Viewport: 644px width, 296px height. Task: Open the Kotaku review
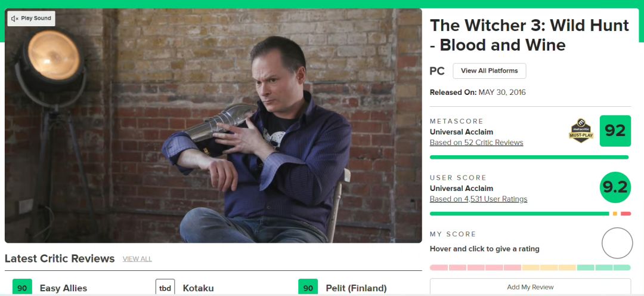pos(198,288)
